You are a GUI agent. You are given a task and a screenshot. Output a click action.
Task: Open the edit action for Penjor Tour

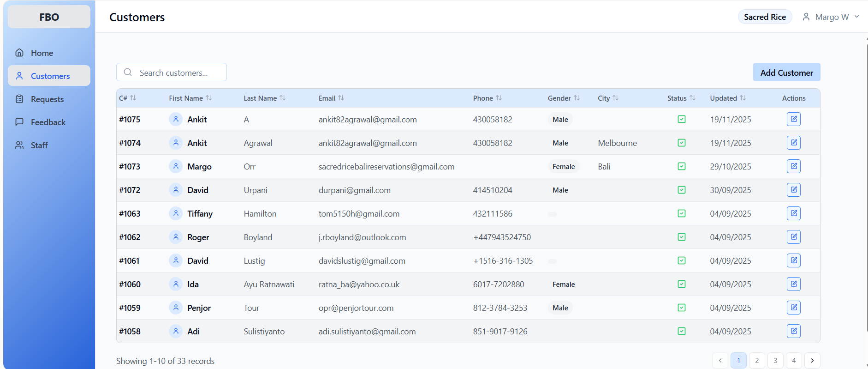click(x=793, y=308)
